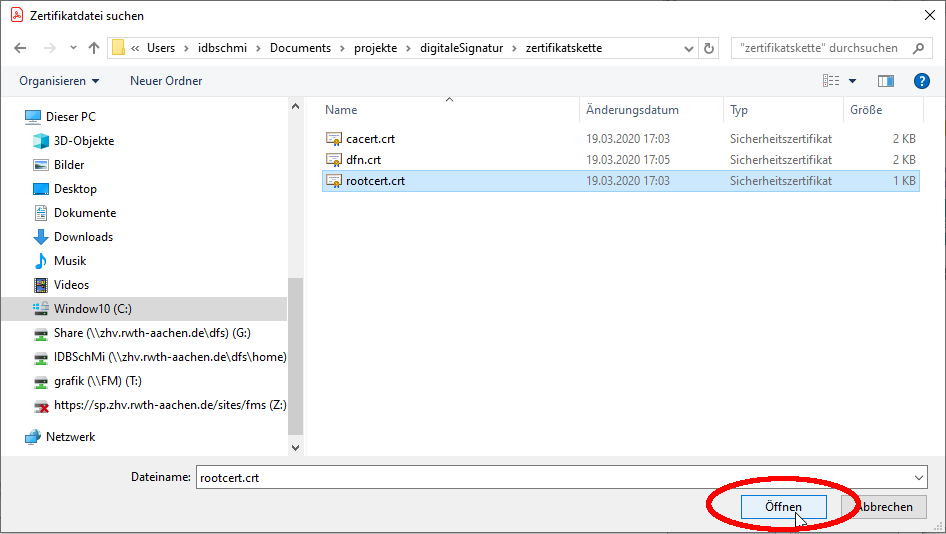Select Dieser PC in navigation tree
This screenshot has width=946, height=534.
point(71,116)
